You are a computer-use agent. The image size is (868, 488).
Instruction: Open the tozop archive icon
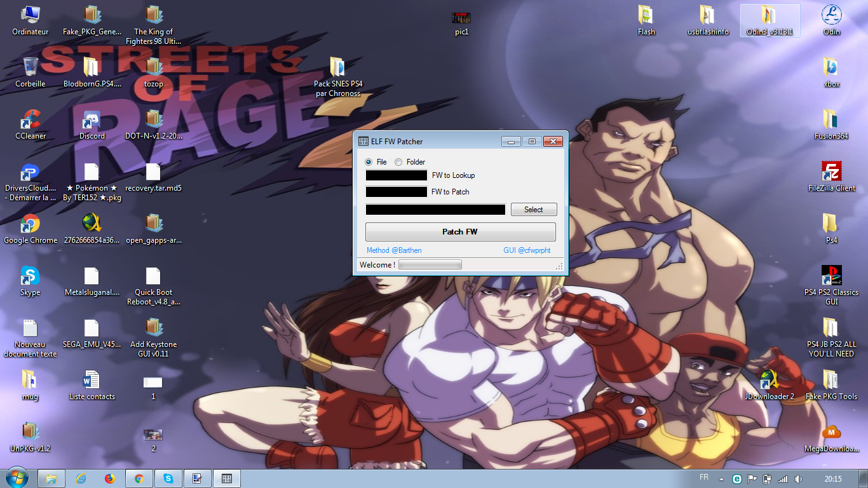[x=153, y=72]
